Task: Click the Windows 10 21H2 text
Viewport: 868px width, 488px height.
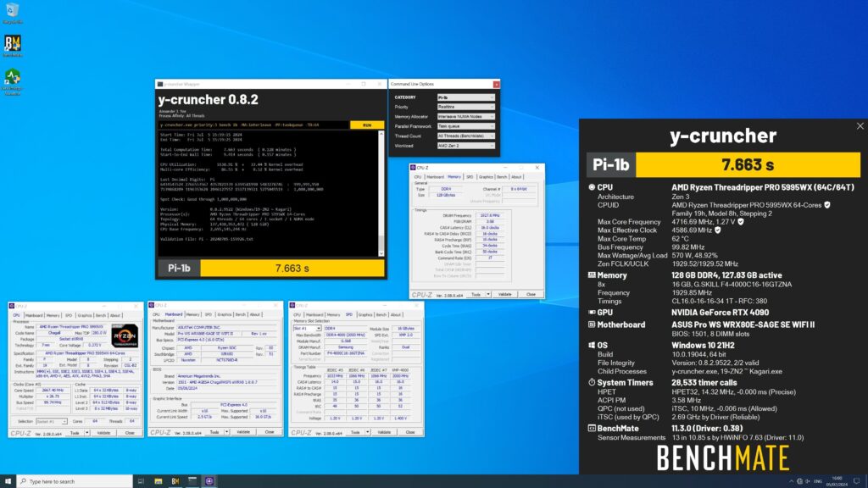Action: (703, 346)
